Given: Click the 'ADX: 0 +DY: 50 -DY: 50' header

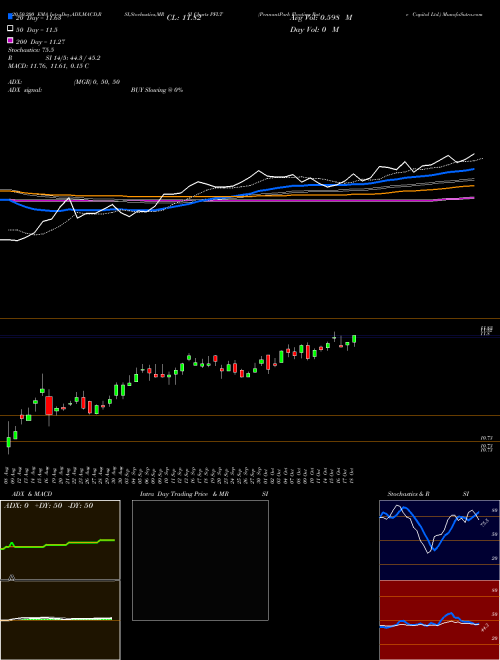Looking at the screenshot, I should click(x=48, y=506).
